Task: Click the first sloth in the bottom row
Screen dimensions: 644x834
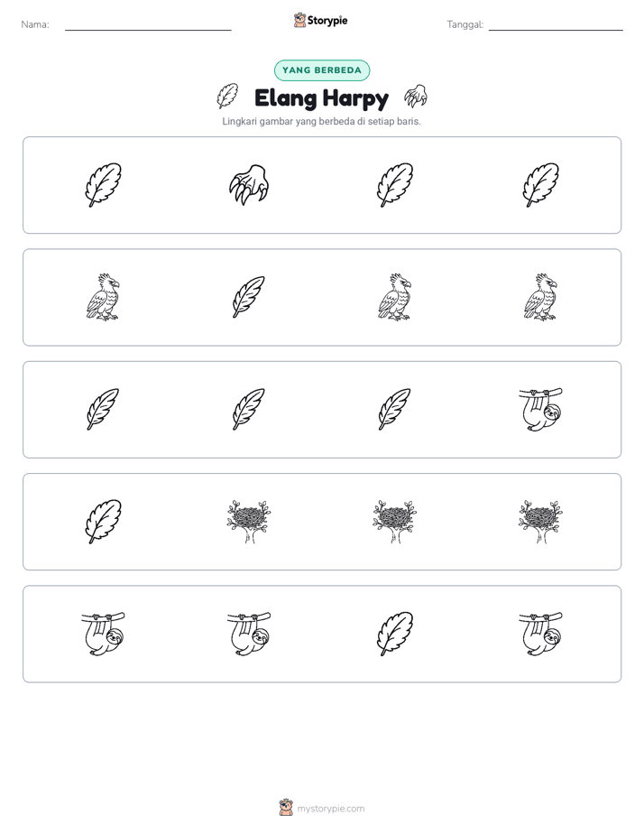Action: click(x=103, y=634)
